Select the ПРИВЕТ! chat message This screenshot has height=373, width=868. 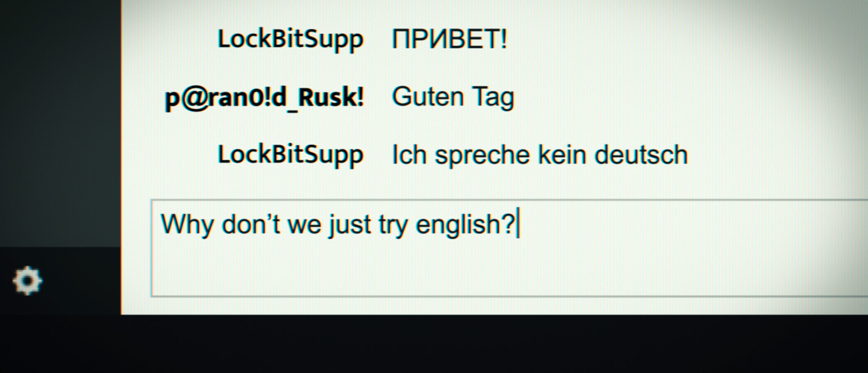[x=449, y=39]
